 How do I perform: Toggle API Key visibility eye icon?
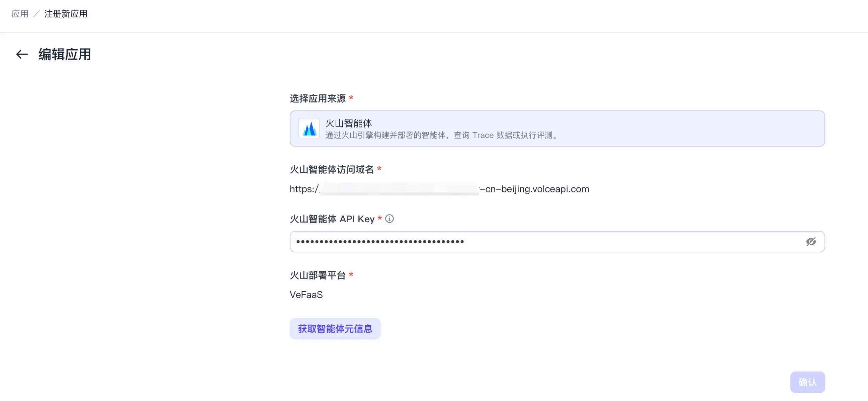(x=811, y=242)
